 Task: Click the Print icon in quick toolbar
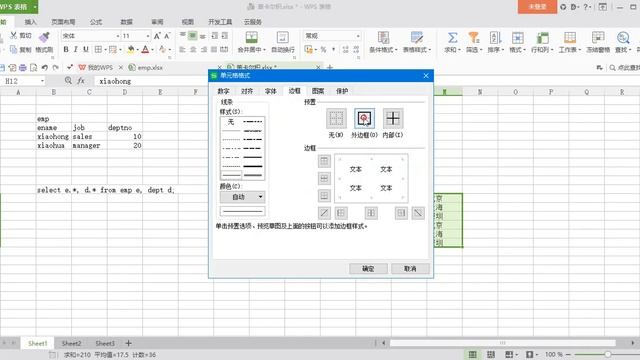pos(23,67)
